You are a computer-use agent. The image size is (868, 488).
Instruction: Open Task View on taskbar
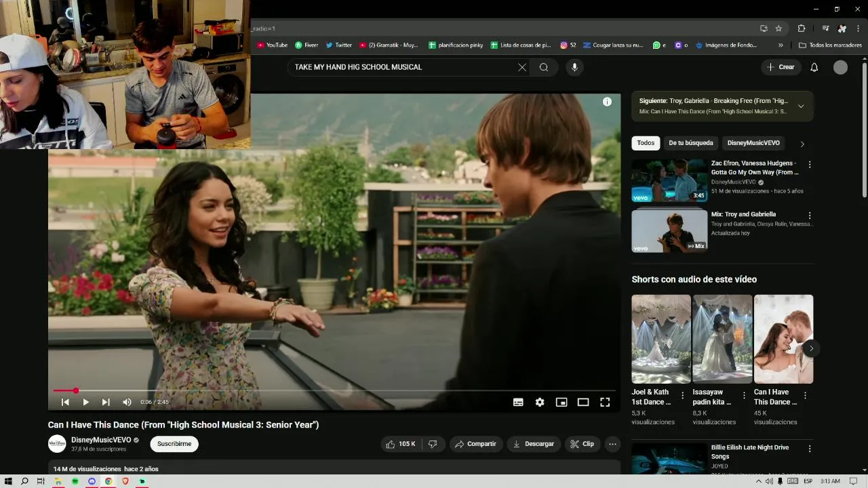(41, 481)
